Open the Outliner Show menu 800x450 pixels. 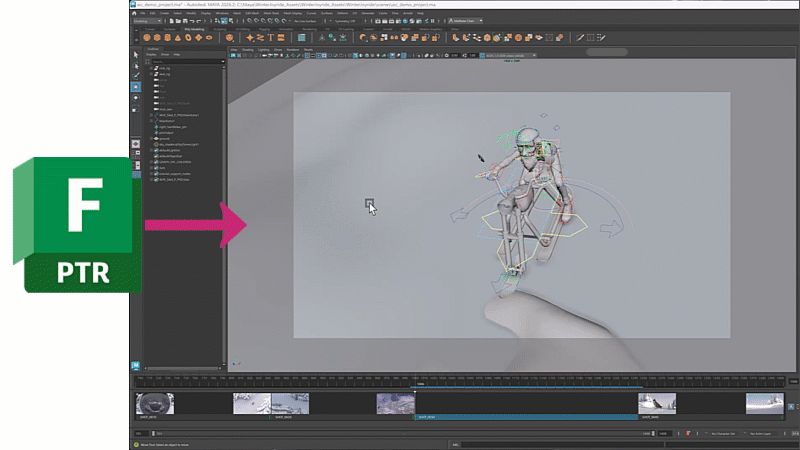tap(165, 55)
